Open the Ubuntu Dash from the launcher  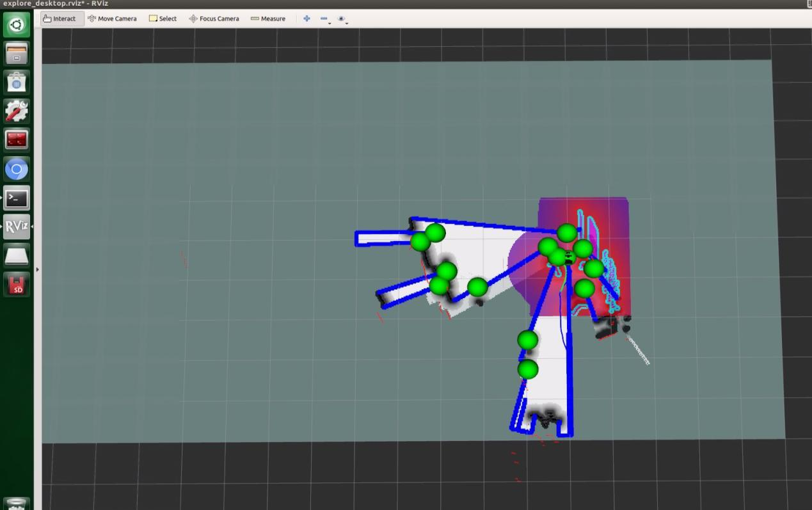pyautogui.click(x=17, y=25)
